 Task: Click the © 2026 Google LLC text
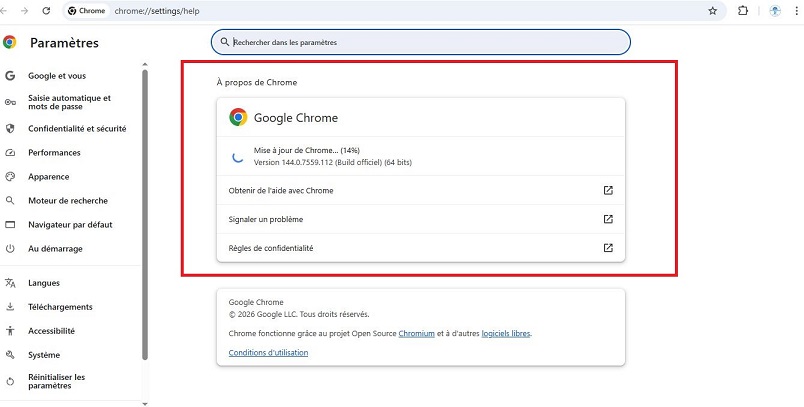(299, 314)
